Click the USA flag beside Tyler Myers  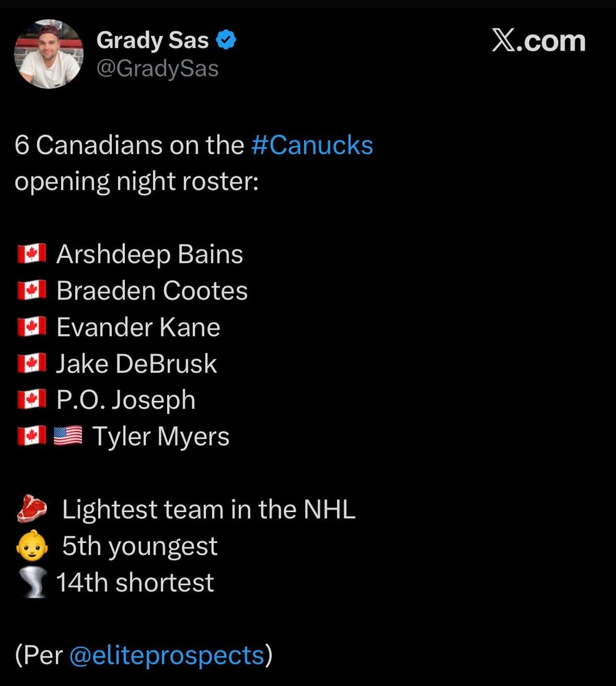[68, 437]
